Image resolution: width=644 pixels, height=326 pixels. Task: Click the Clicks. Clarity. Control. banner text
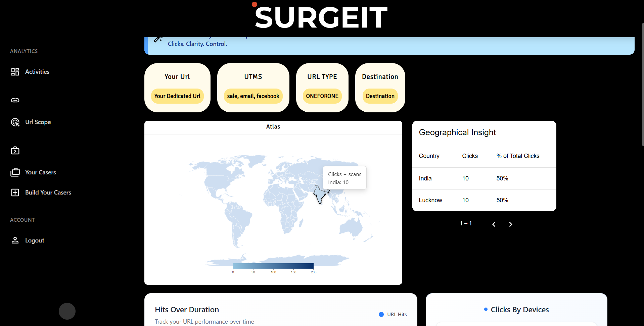(197, 44)
